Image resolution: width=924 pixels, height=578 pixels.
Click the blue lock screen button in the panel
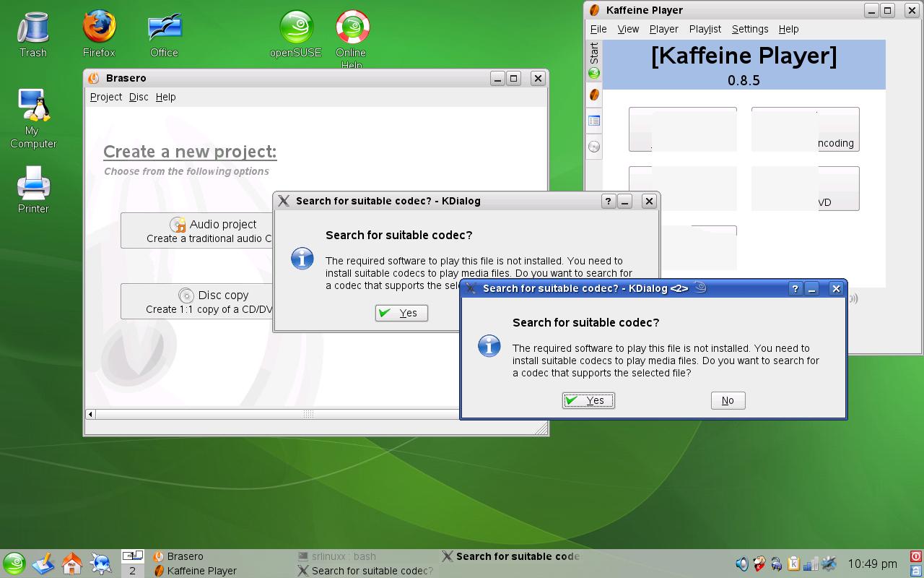pyautogui.click(x=916, y=570)
